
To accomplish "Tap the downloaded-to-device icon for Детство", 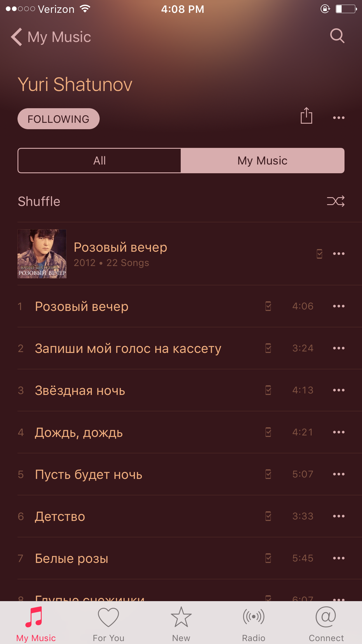I will click(x=268, y=516).
